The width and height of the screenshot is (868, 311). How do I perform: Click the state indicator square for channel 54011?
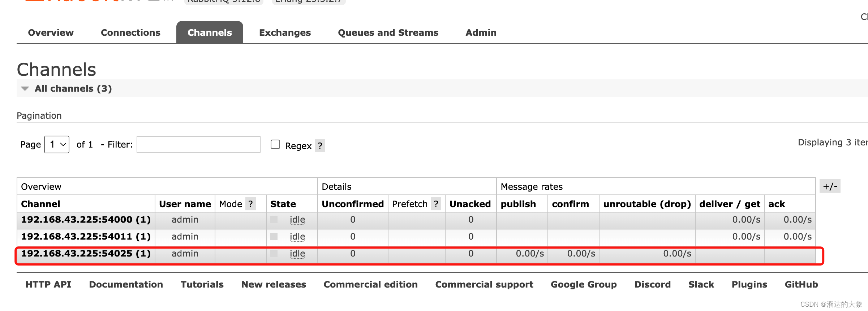click(x=274, y=237)
